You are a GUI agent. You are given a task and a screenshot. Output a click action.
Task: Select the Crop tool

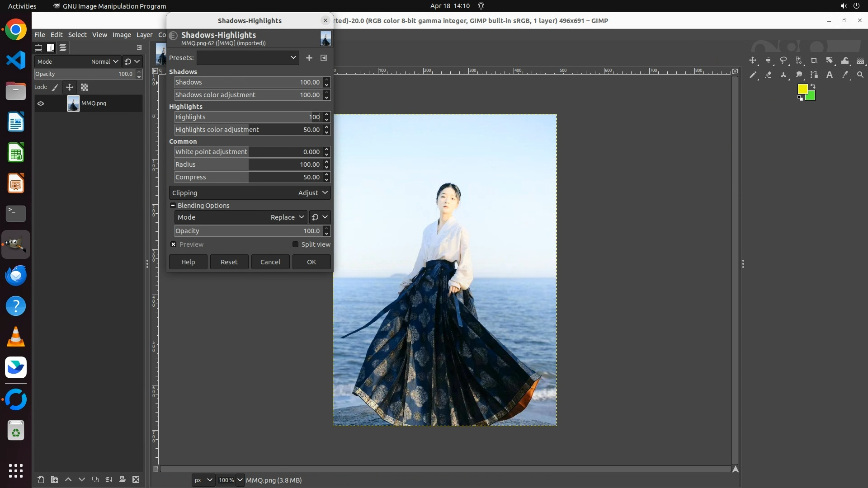[814, 61]
